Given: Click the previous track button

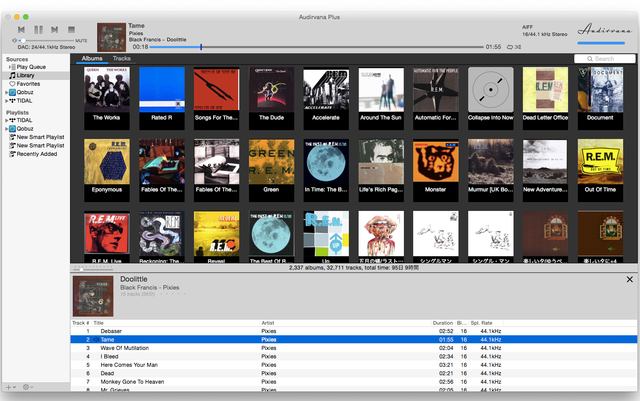Looking at the screenshot, I should tap(21, 30).
